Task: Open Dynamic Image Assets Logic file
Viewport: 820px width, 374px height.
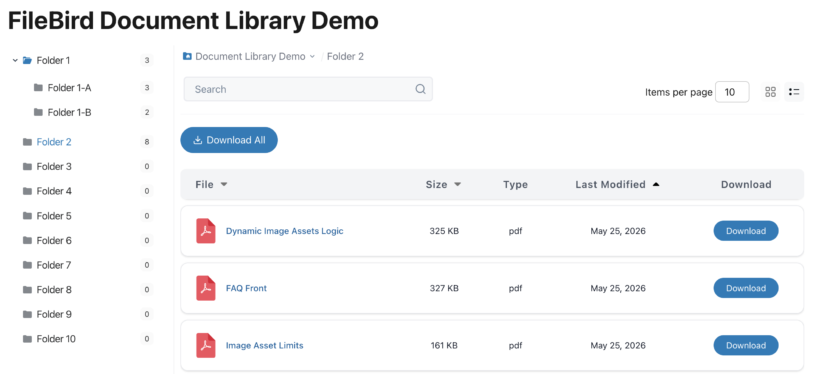Action: [x=284, y=231]
